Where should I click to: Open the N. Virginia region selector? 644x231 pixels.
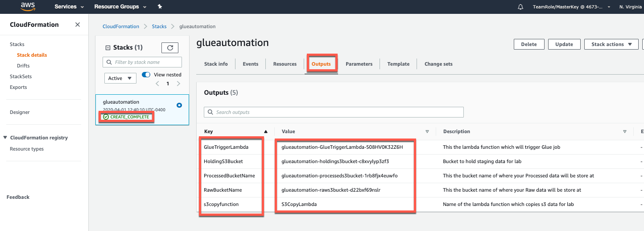coord(631,7)
